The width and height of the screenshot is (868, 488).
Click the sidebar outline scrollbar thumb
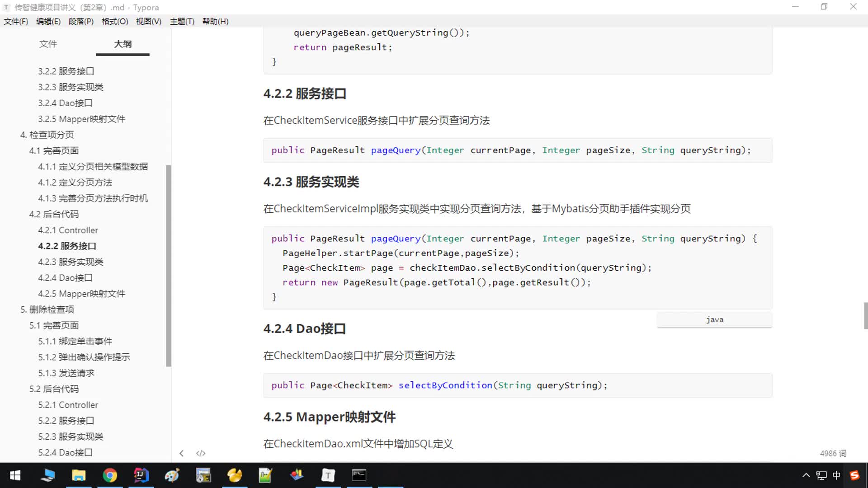pyautogui.click(x=169, y=266)
